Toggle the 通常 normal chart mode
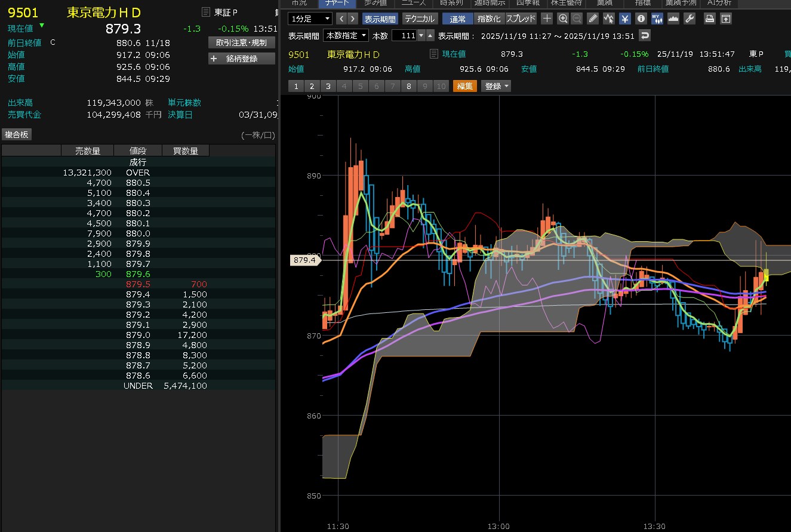 coord(457,19)
